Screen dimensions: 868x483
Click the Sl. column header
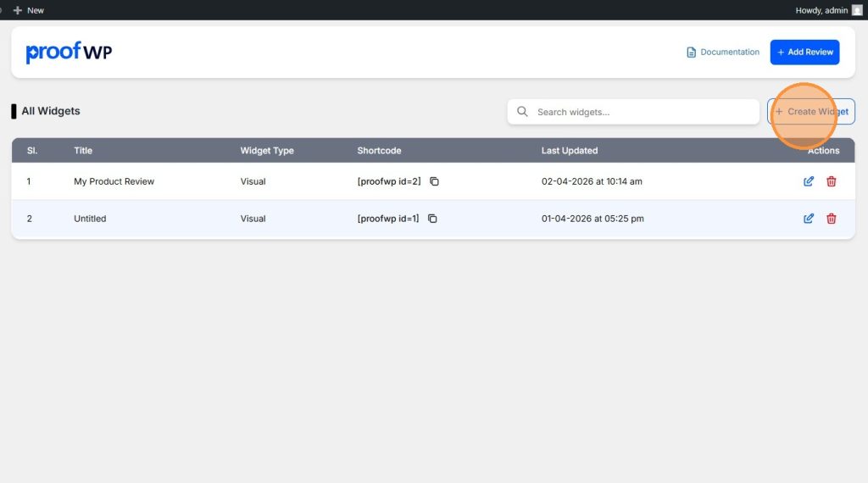[x=32, y=151]
